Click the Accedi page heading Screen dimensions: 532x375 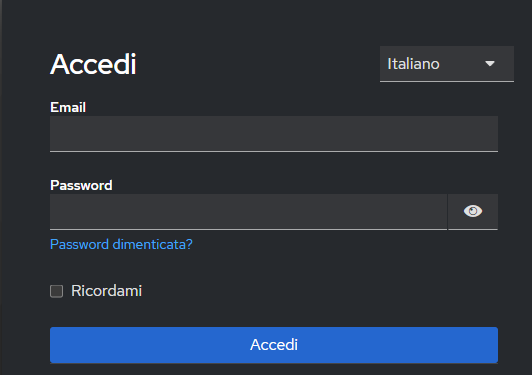coord(93,64)
